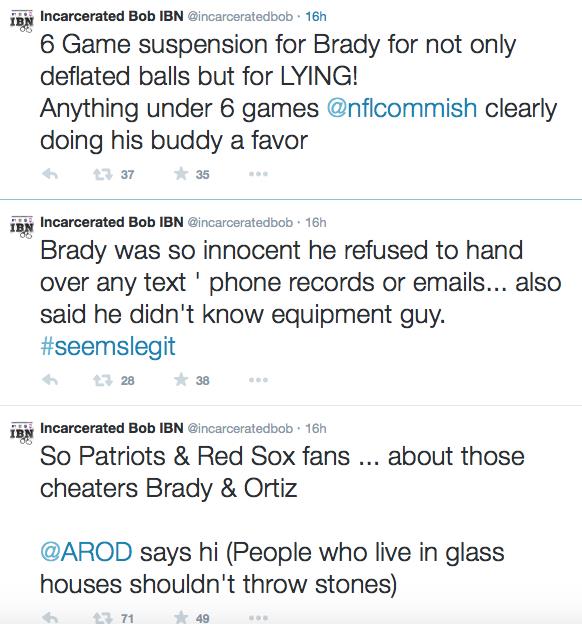The height and width of the screenshot is (624, 582).
Task: Reply to the Patriots & Red Sox tweet
Action: pos(50,618)
